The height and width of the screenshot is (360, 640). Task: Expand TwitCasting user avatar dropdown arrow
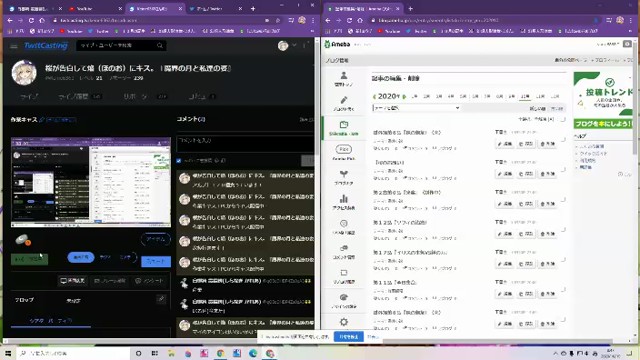294,45
